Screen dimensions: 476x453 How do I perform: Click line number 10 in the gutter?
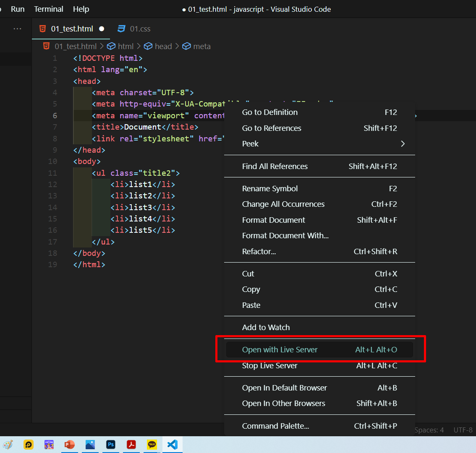click(x=52, y=161)
